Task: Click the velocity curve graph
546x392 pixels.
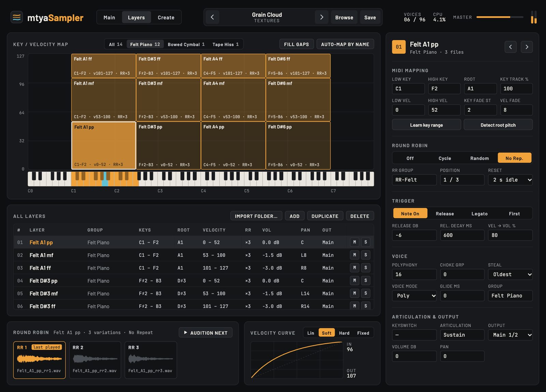Action: click(x=297, y=360)
